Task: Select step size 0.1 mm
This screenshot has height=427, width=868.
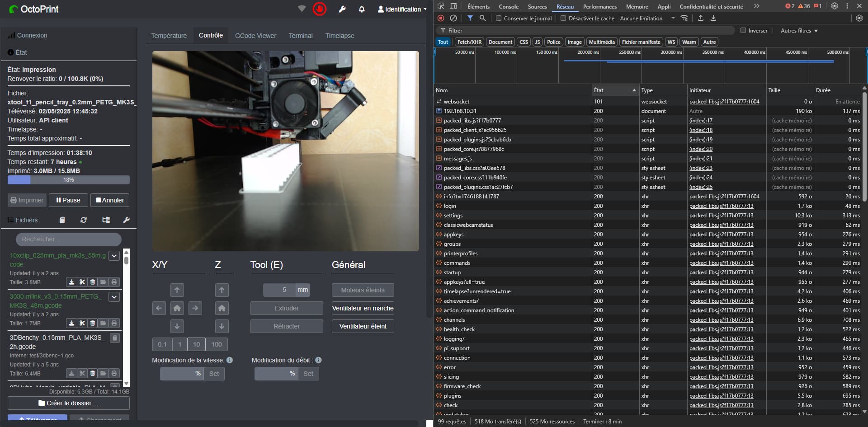Action: tap(162, 344)
